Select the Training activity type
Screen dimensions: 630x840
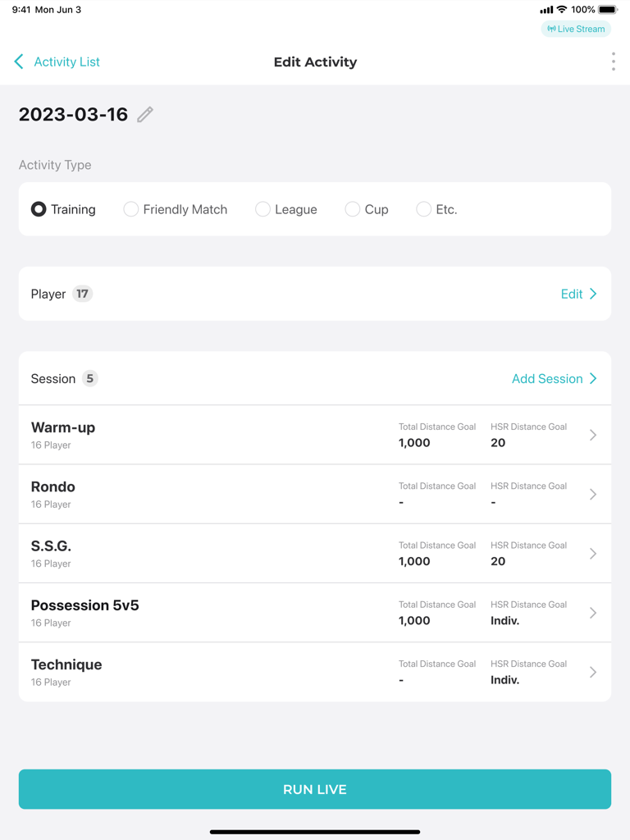[x=39, y=209]
